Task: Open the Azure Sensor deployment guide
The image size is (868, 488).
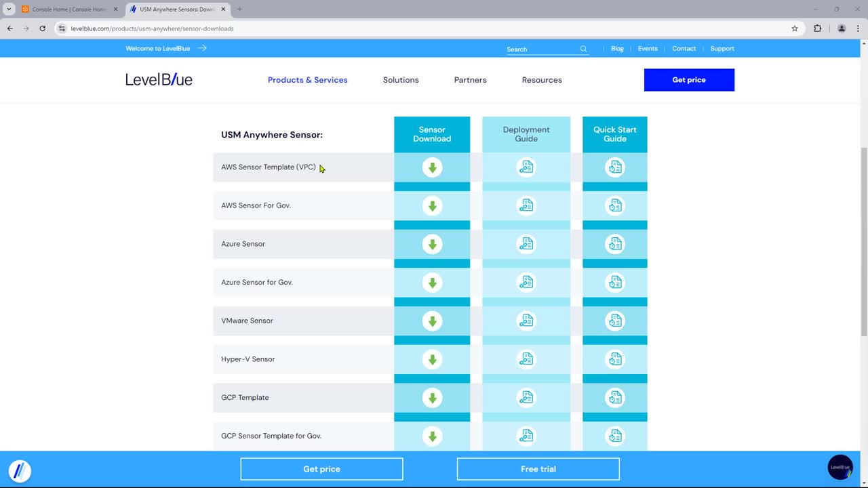Action: tap(526, 244)
